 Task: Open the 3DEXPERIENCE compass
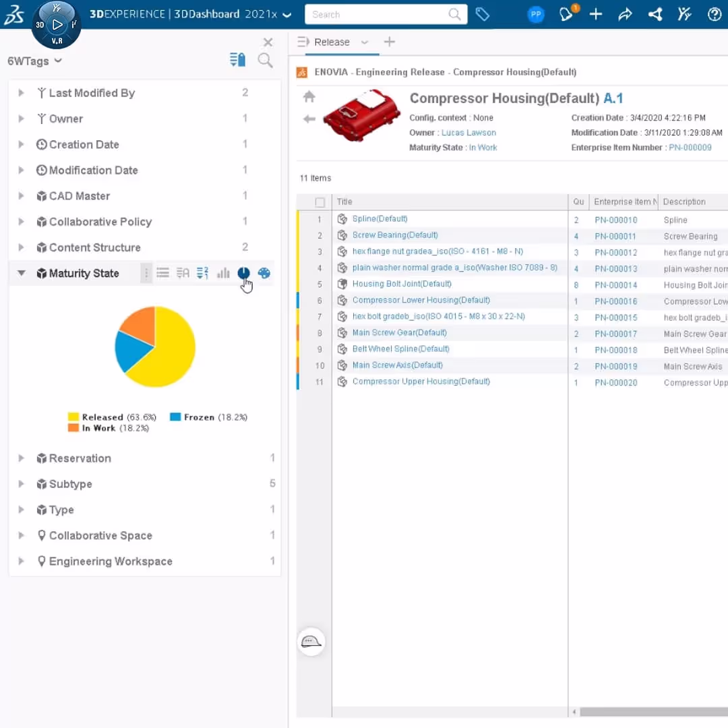click(x=57, y=24)
